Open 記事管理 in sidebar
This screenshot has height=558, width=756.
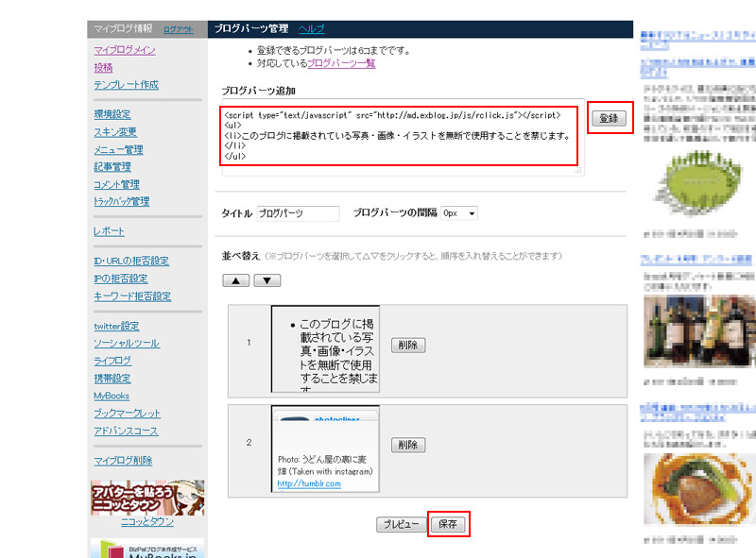tap(112, 167)
